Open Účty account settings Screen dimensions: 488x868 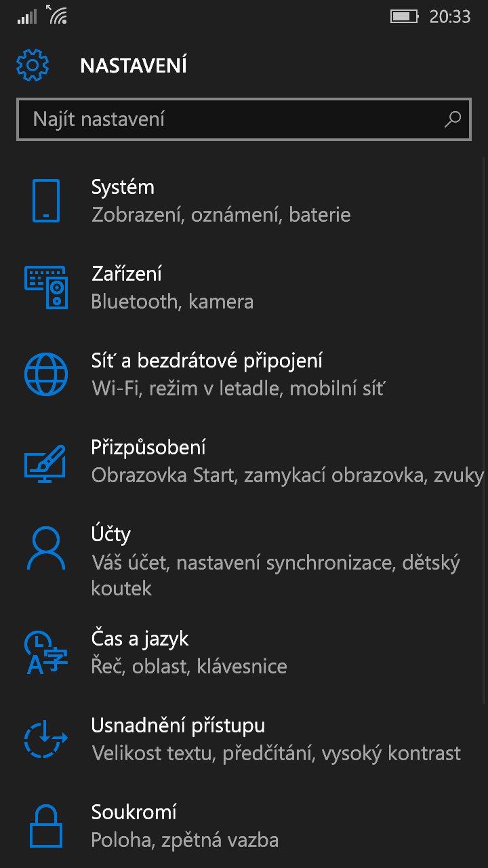tap(244, 560)
